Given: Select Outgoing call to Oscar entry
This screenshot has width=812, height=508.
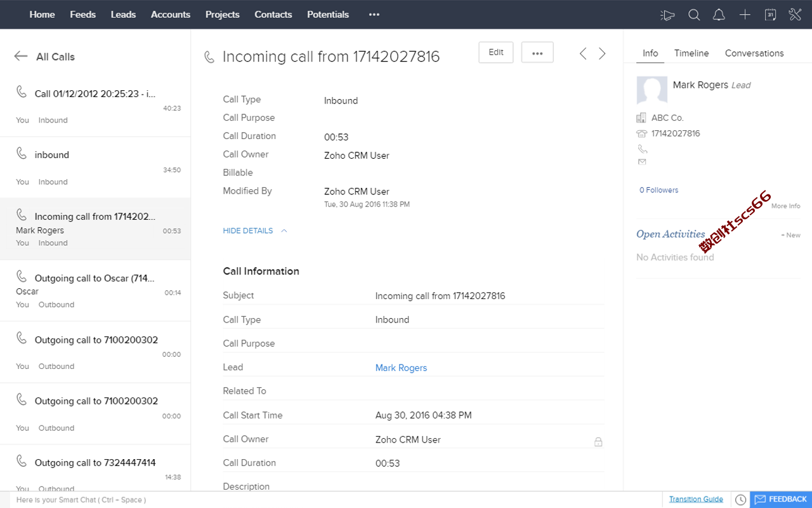Looking at the screenshot, I should (95, 291).
